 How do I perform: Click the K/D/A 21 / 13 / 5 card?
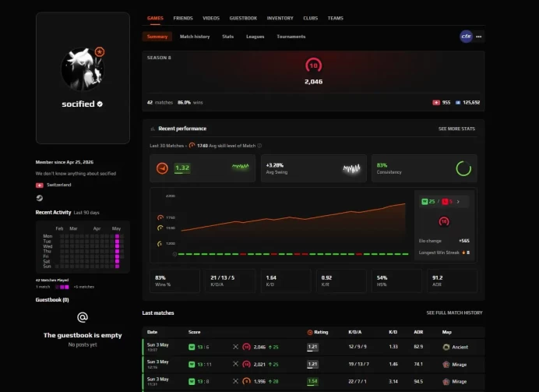(231, 281)
